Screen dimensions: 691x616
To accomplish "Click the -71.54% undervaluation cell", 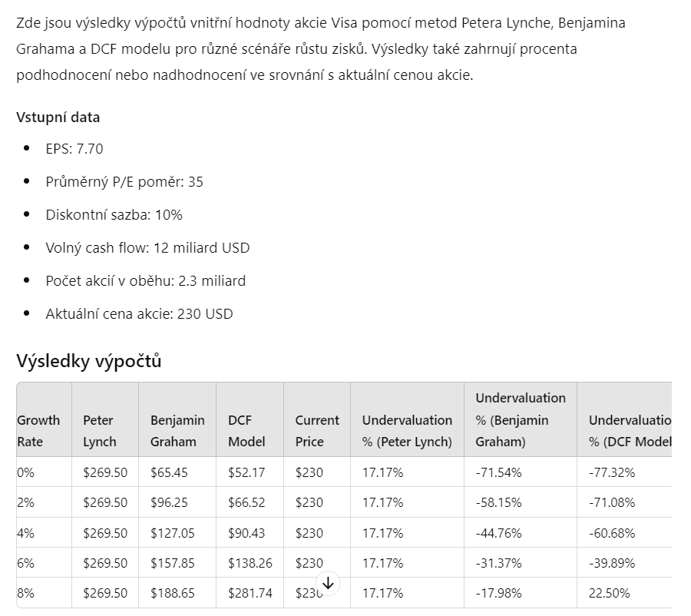I will point(498,472).
